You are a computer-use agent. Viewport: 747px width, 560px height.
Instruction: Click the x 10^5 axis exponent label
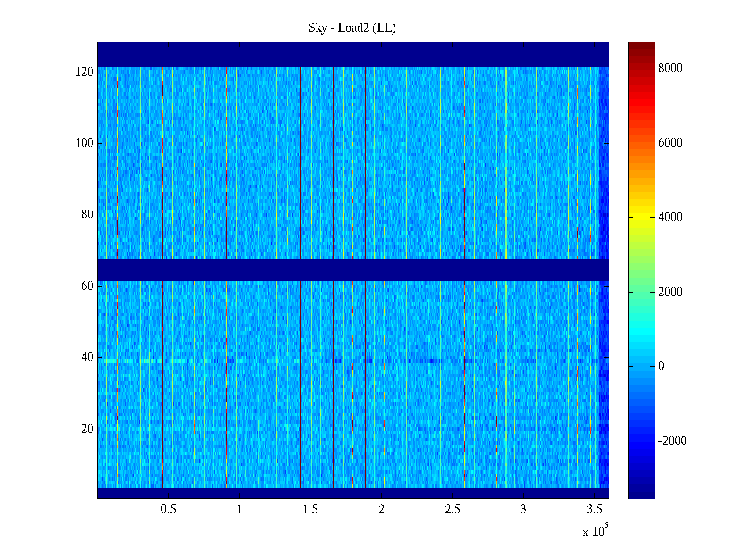[x=595, y=531]
